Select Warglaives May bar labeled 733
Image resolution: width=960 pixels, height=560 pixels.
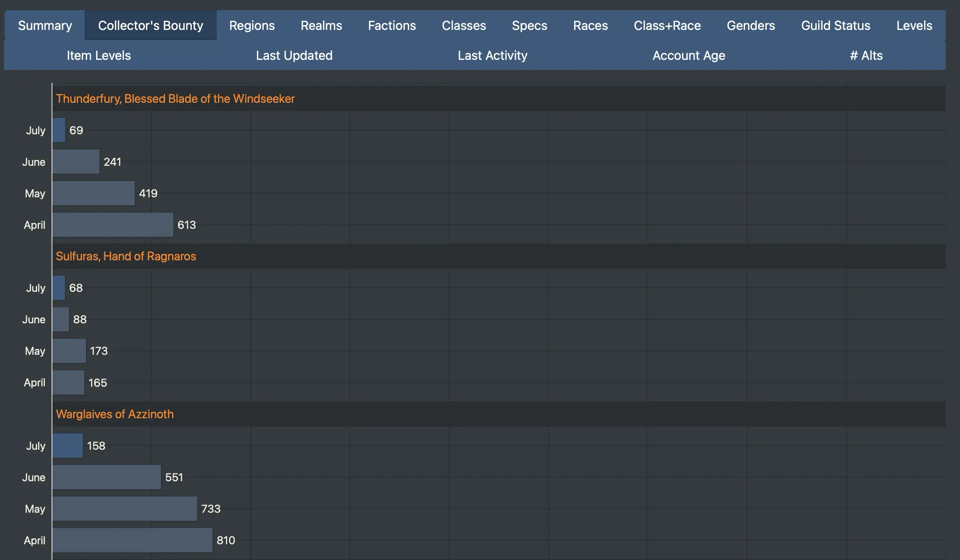[x=125, y=508]
